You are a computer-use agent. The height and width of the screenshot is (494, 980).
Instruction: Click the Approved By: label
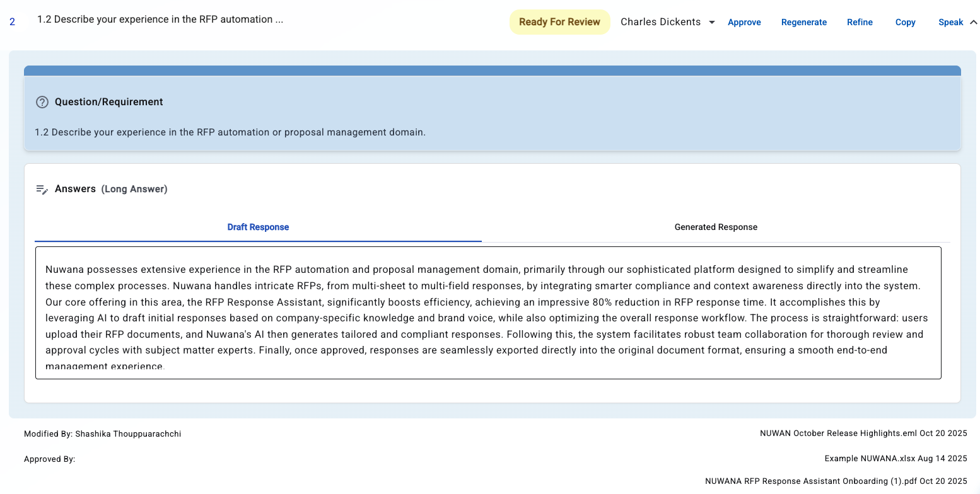click(x=50, y=459)
